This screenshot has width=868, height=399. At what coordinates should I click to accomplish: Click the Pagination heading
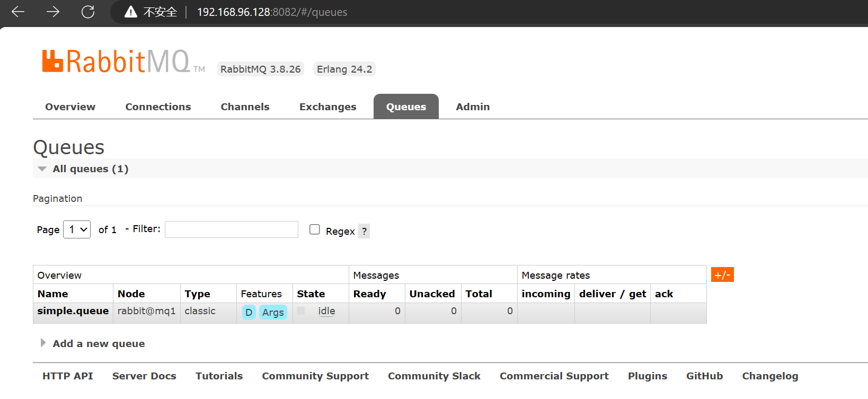[x=57, y=198]
